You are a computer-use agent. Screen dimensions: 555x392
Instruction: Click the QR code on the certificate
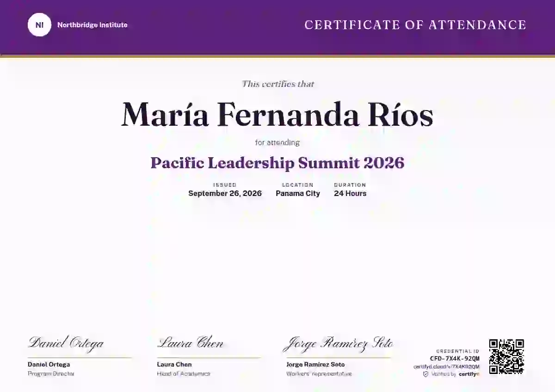coord(506,356)
